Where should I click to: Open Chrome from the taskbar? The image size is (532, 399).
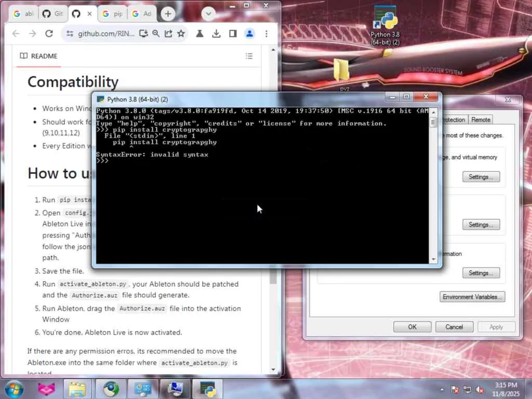tap(110, 389)
